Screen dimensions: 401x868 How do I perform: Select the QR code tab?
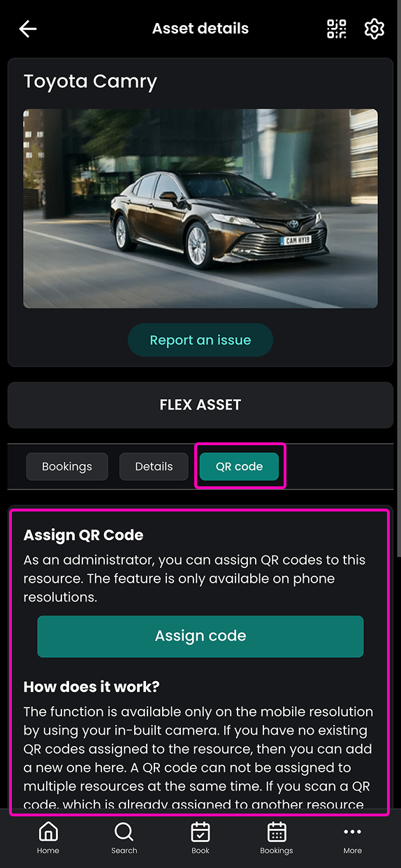coord(239,467)
